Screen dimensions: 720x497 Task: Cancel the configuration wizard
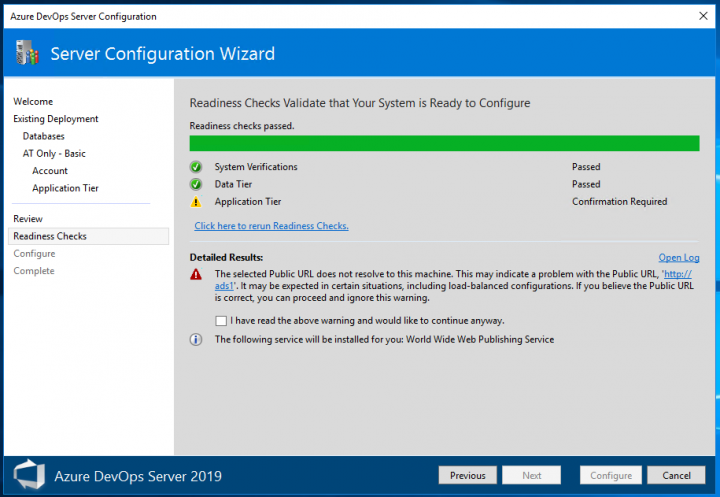click(x=676, y=475)
